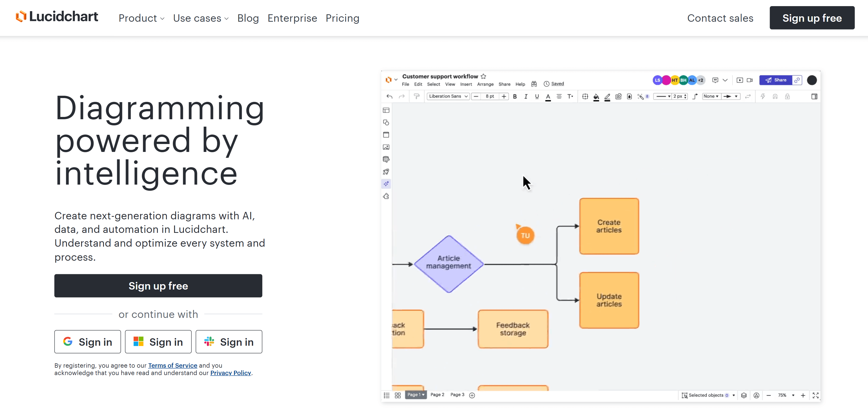
Task: Click the Contact sales link
Action: pos(720,18)
